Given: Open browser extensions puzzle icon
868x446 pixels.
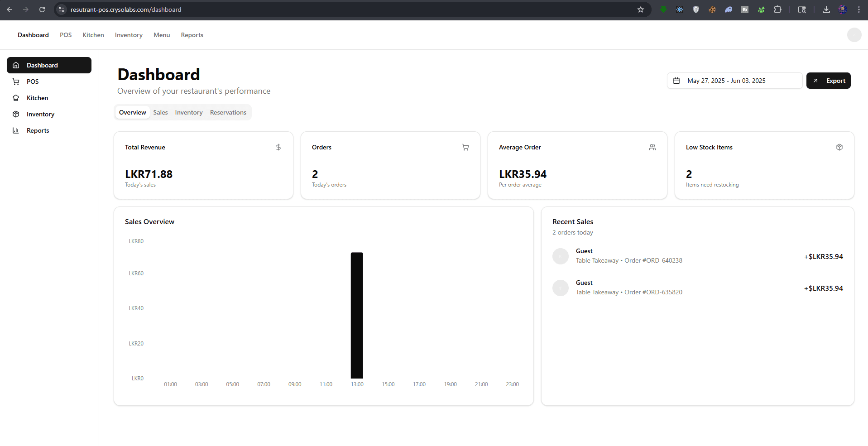Looking at the screenshot, I should 777,10.
